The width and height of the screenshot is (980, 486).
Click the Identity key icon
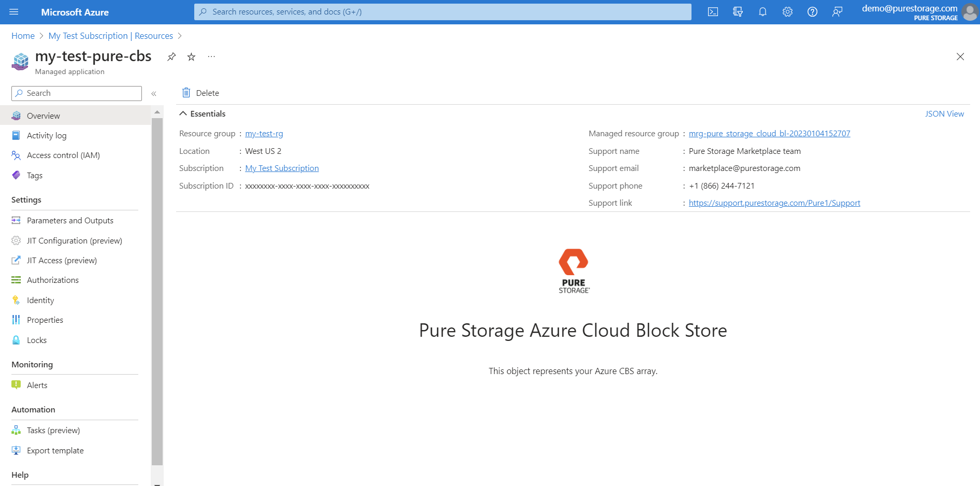pyautogui.click(x=16, y=301)
